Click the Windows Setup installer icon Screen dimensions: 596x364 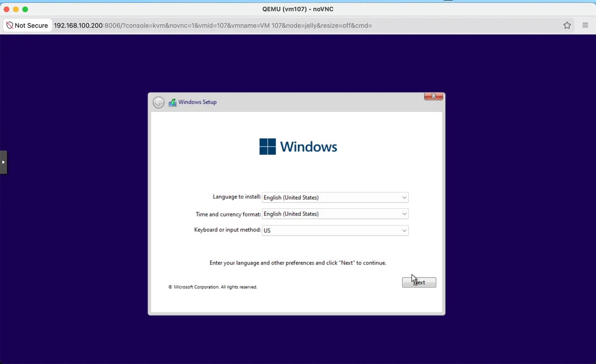click(x=173, y=102)
